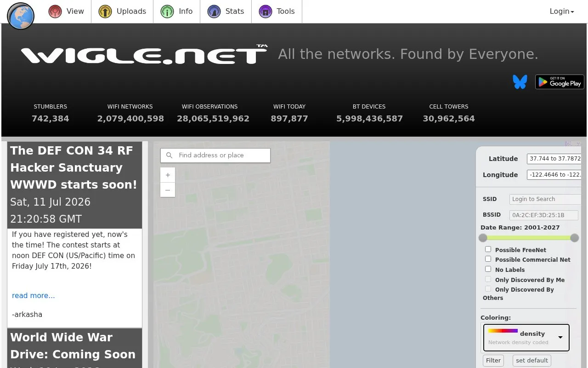Click the left Date Range slider handle
This screenshot has height=368, width=588.
coord(483,238)
